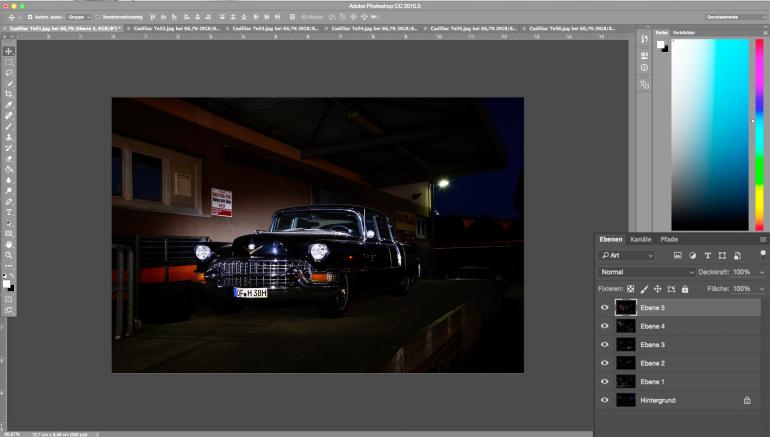
Task: Select the Rectangular Marquee tool
Action: 9,62
